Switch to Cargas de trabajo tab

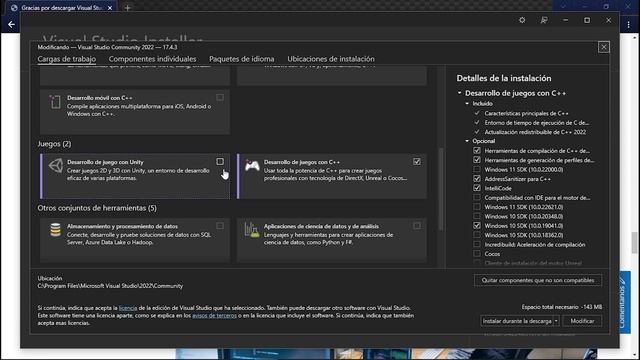(67, 59)
